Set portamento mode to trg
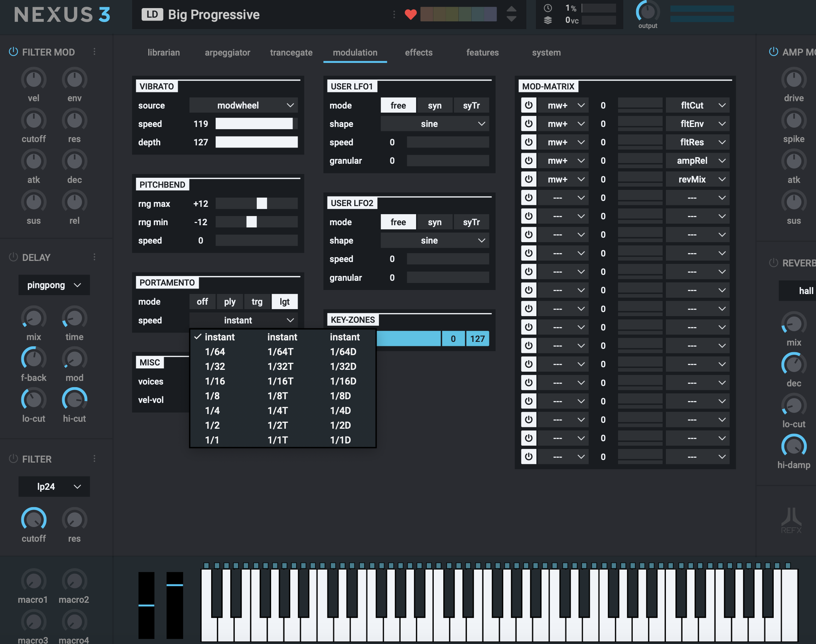 point(257,302)
